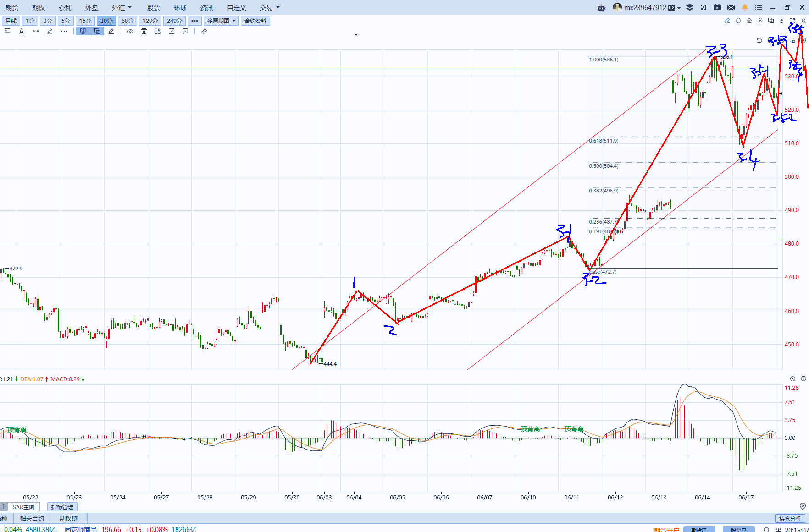Screen dimensions: 809x532
Task: Click the 同花顺商品 index link
Action: tap(81, 529)
